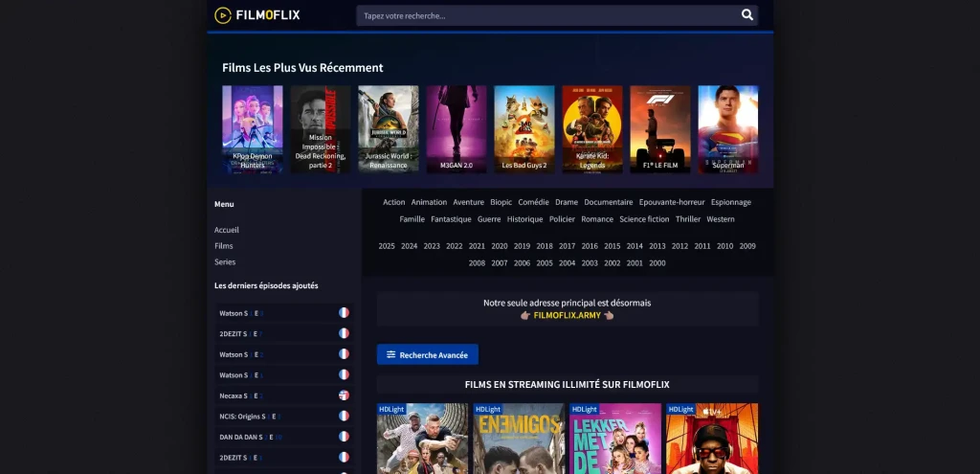Select the Epouvante-horreur genre
The image size is (980, 474).
[x=671, y=202]
